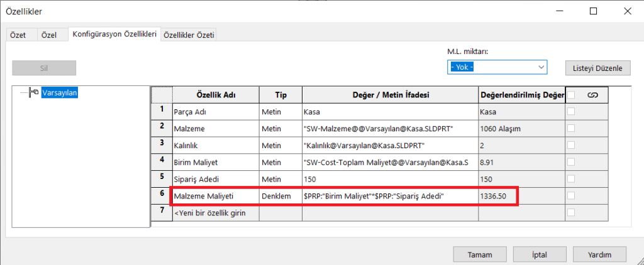
Task: Switch to the Özet tab
Action: click(18, 35)
